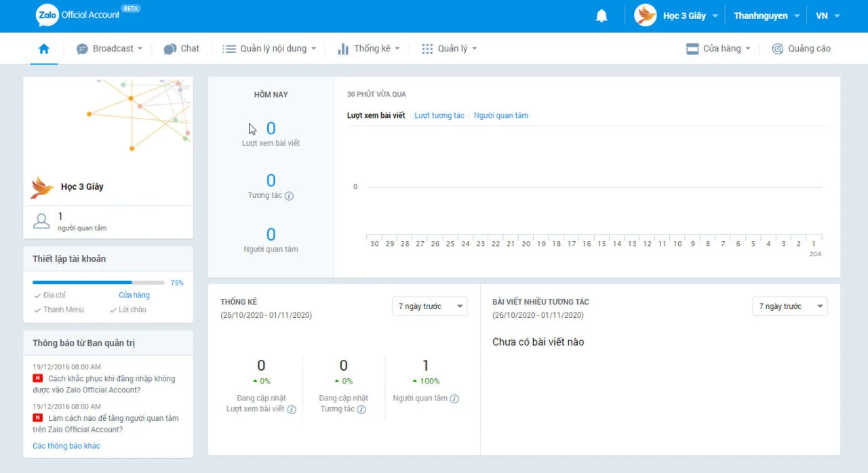Open the Thanhnguyen user dropdown
868x473 pixels.
tap(766, 16)
